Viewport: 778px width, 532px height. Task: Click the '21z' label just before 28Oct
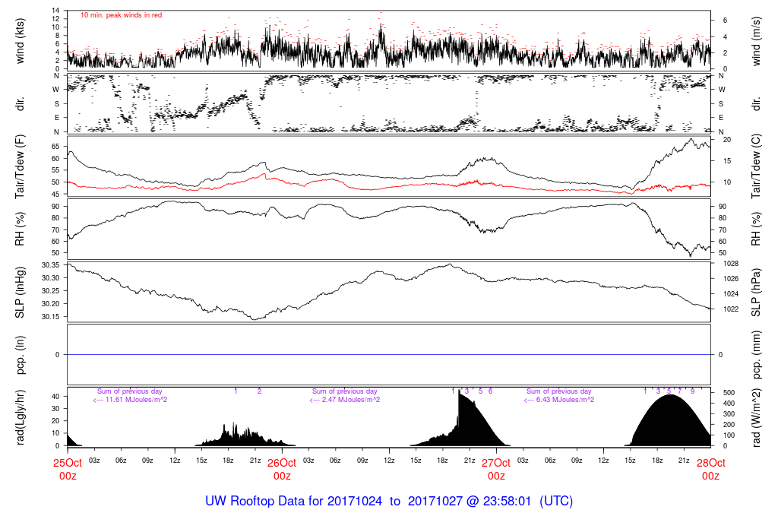684,461
